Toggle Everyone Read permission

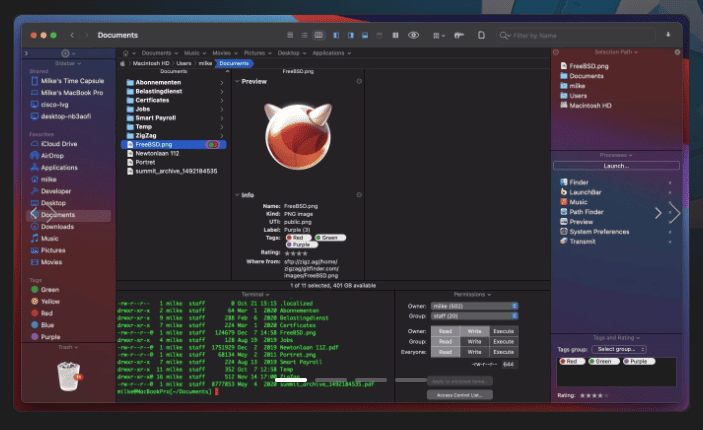(x=445, y=352)
